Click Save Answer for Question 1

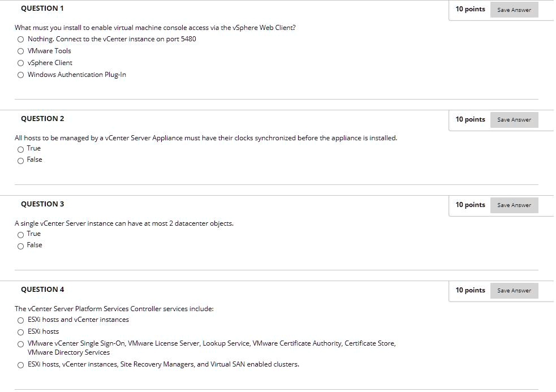click(x=514, y=10)
